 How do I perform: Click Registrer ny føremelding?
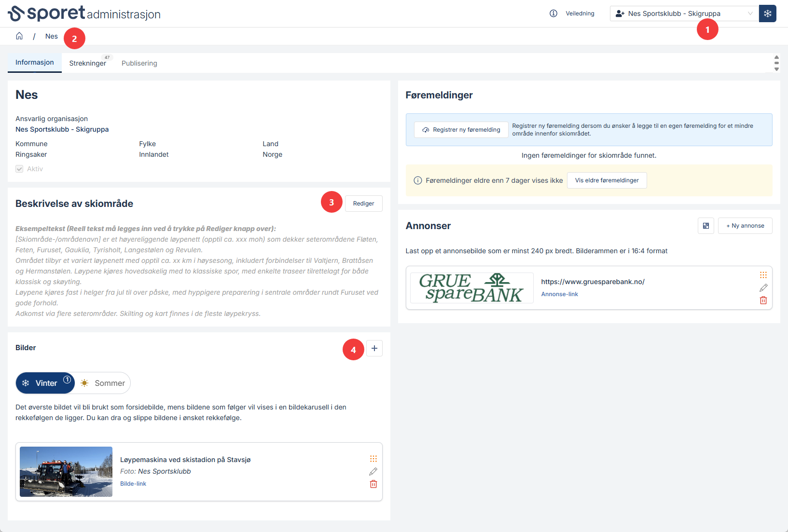pos(461,130)
